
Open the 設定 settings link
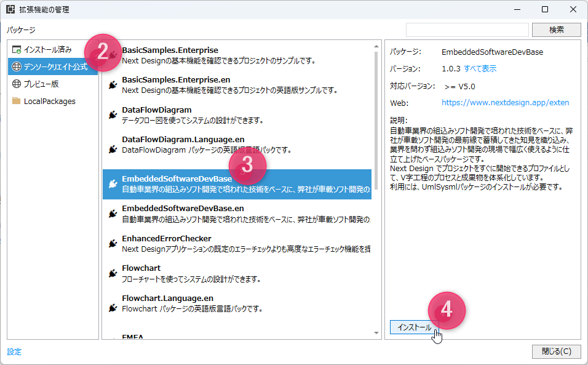click(14, 352)
